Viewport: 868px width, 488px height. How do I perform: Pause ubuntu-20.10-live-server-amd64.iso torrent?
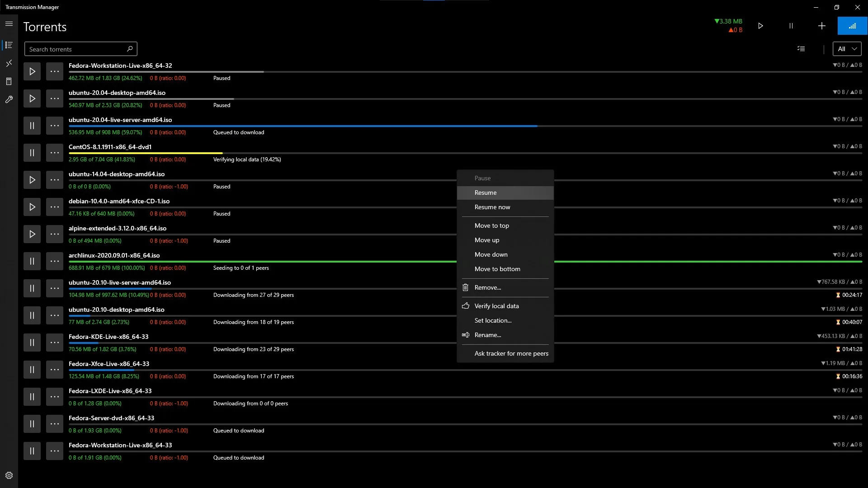(x=32, y=288)
